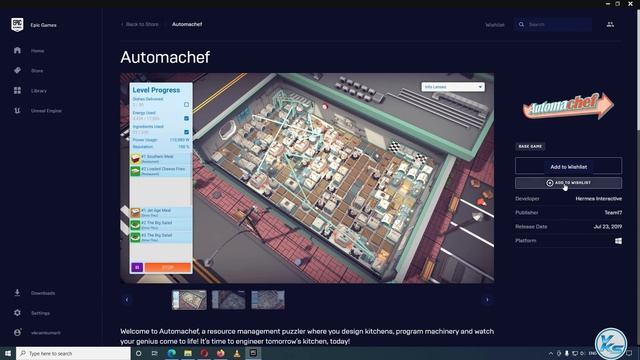Select the second screenshot thumbnail
The height and width of the screenshot is (360, 640).
(x=229, y=300)
